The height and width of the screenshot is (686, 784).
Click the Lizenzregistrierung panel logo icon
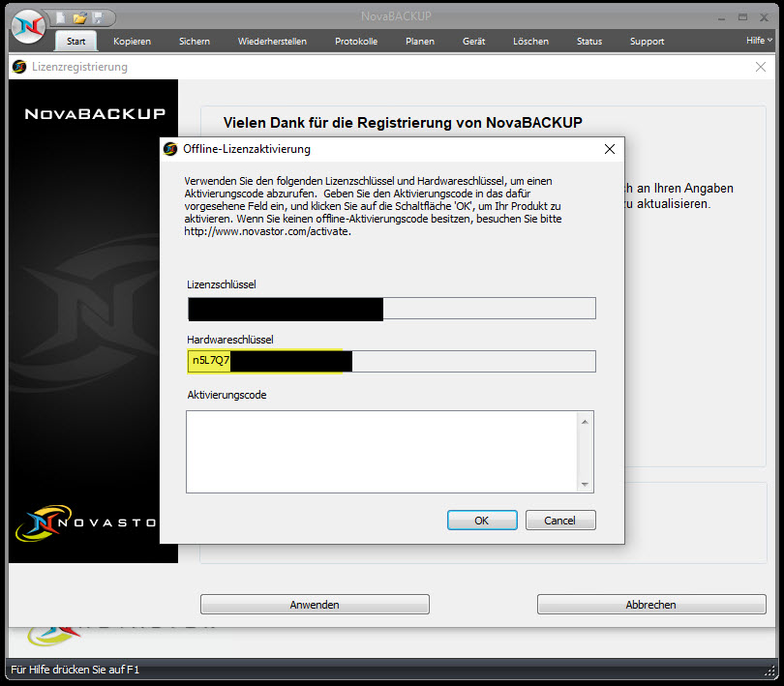[19, 67]
